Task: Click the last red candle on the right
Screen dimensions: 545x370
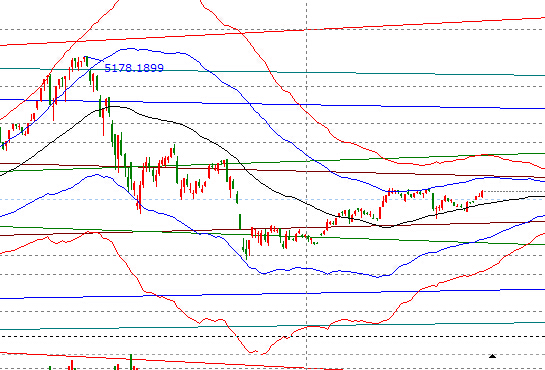Action: pos(482,194)
